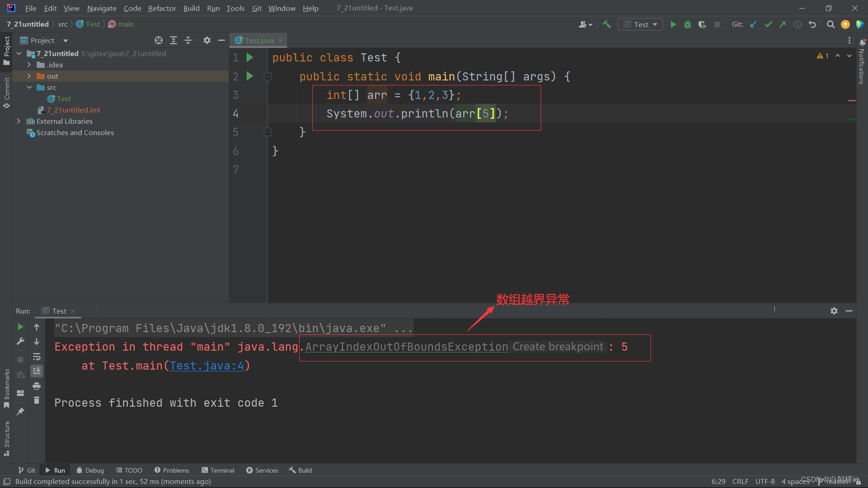The height and width of the screenshot is (488, 868).
Task: Minimize the Run tool window
Action: [849, 311]
